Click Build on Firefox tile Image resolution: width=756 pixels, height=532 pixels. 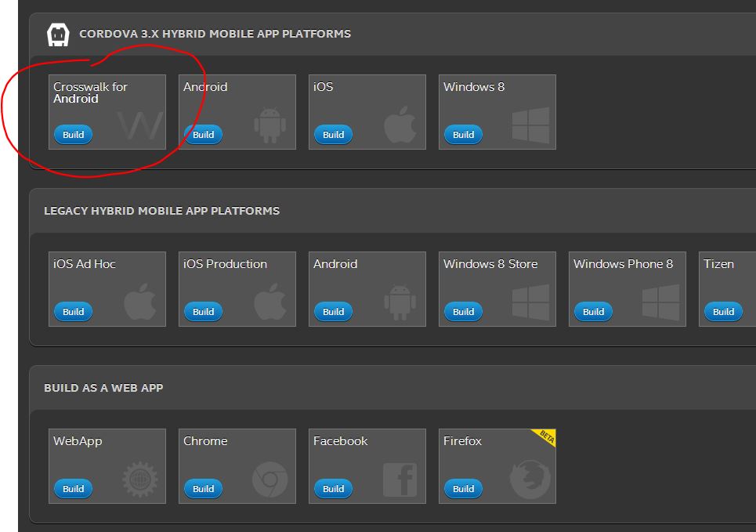tap(463, 489)
